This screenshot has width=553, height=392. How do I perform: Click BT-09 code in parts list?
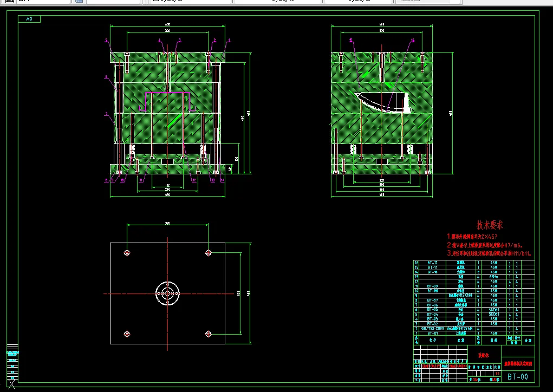(x=432, y=286)
